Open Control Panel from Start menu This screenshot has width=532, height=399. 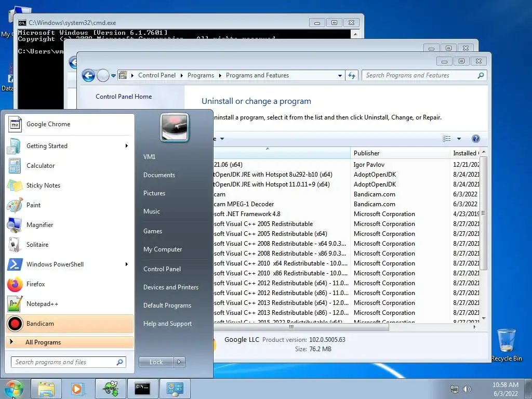162,269
